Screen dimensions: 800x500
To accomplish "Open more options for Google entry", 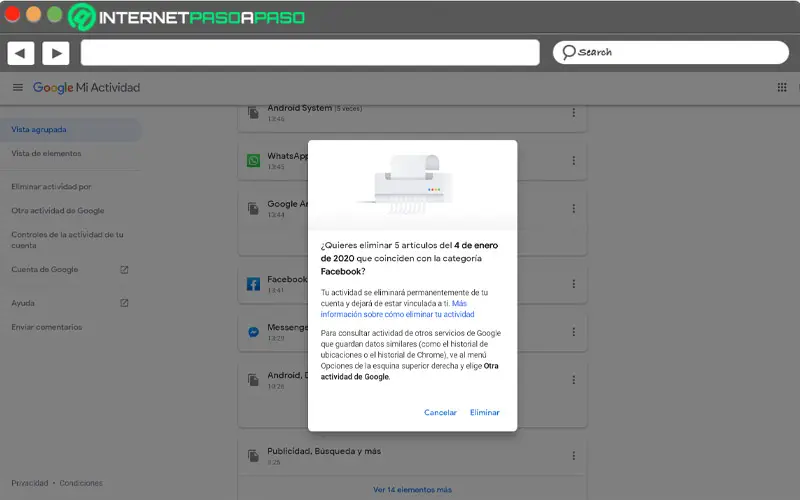I will tap(573, 209).
